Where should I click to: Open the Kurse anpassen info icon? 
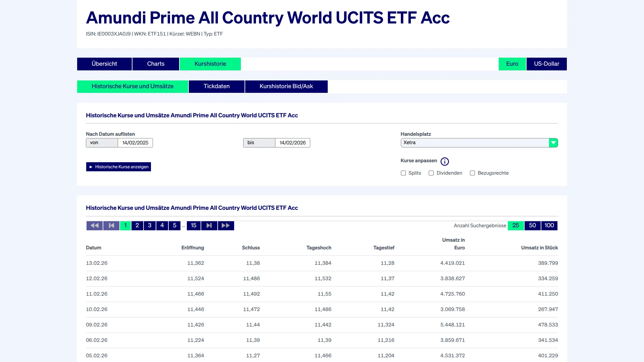pyautogui.click(x=444, y=162)
